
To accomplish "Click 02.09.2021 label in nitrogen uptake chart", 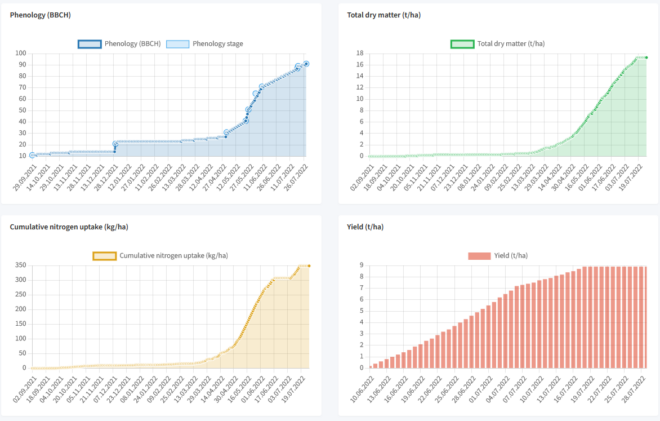I will click(x=25, y=390).
